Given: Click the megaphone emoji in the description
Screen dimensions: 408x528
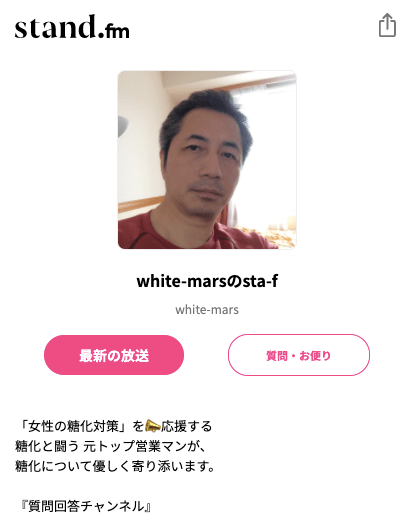Looking at the screenshot, I should tap(152, 426).
